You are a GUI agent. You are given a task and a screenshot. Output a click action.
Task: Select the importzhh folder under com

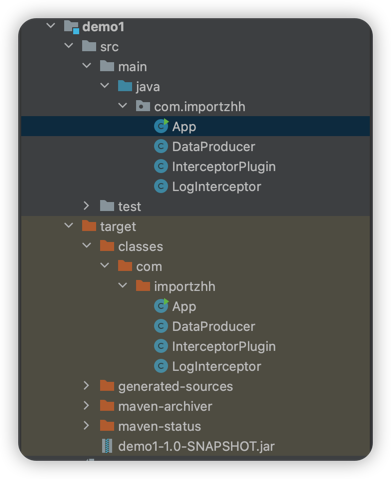click(184, 287)
